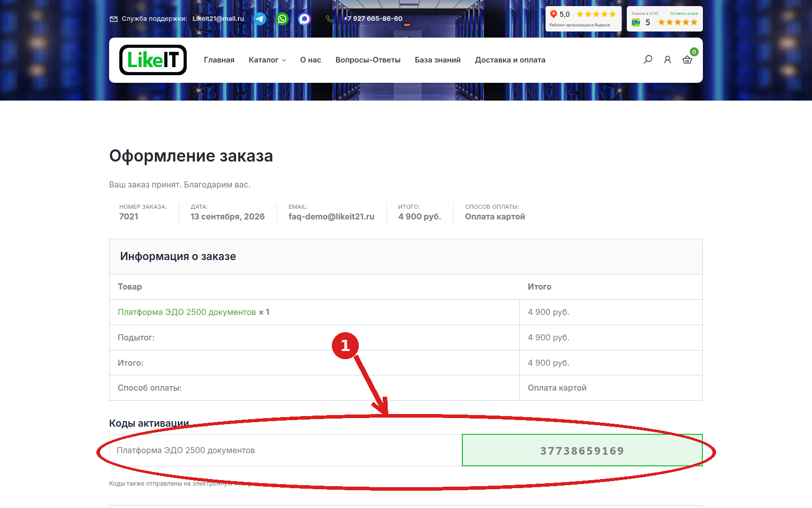This screenshot has height=508, width=812.
Task: Open the WhatsApp support icon
Action: coord(282,19)
